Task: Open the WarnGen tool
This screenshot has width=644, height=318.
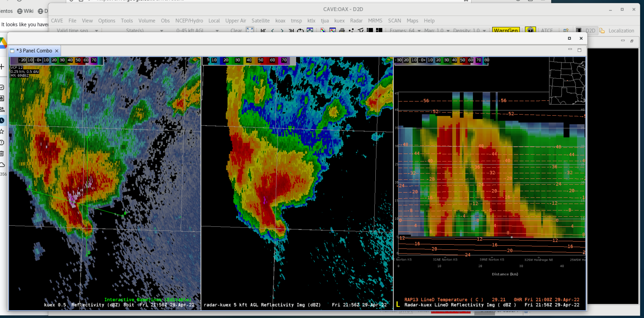Action: pyautogui.click(x=506, y=30)
